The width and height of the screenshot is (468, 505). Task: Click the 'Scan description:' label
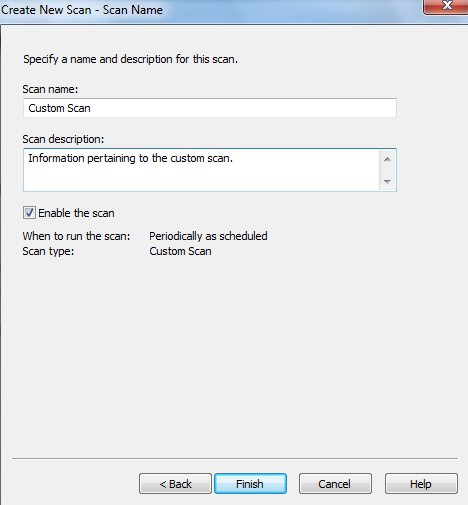click(63, 139)
